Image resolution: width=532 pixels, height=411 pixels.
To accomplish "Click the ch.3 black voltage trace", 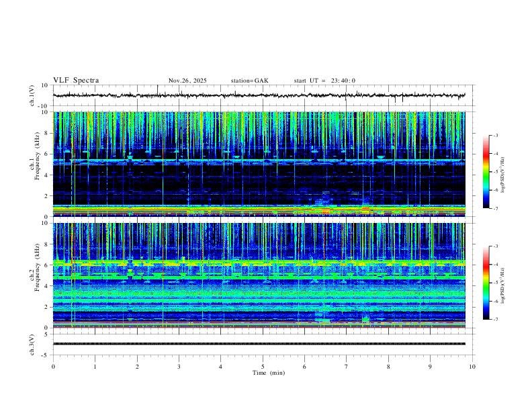I will coord(259,344).
